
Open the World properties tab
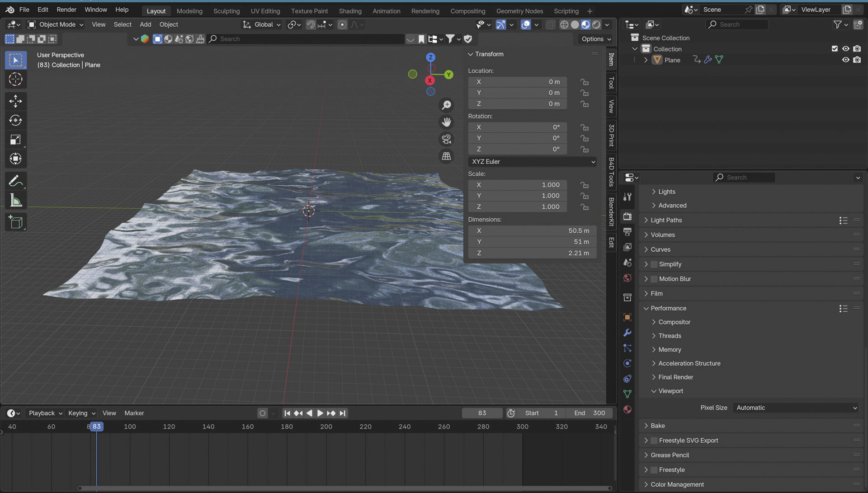point(627,278)
